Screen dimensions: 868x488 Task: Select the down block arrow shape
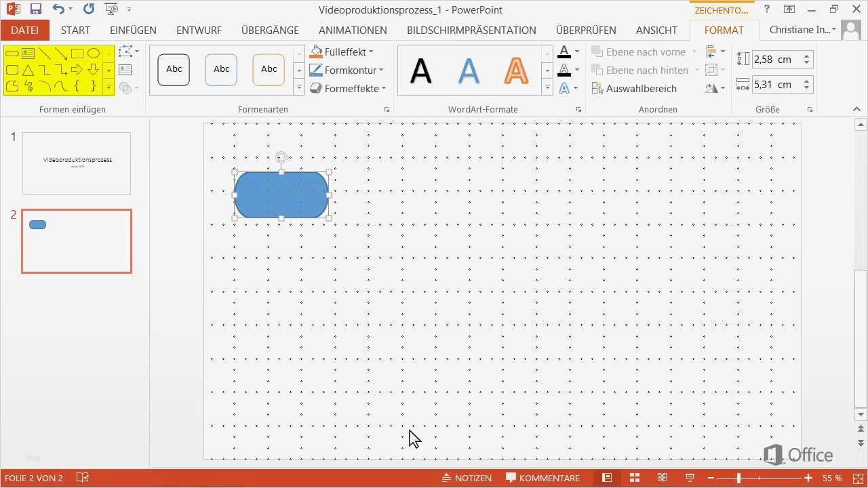click(x=94, y=70)
